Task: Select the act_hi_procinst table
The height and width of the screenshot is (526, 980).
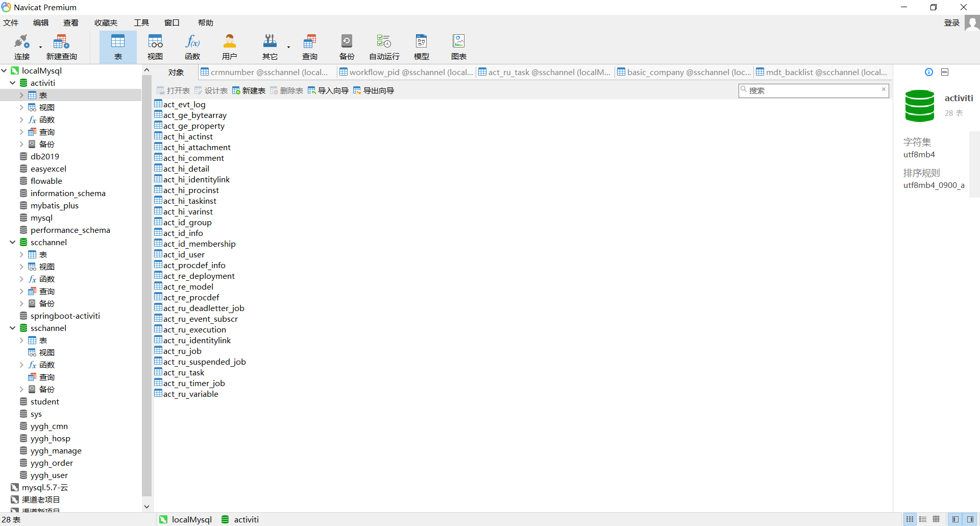Action: click(x=187, y=190)
